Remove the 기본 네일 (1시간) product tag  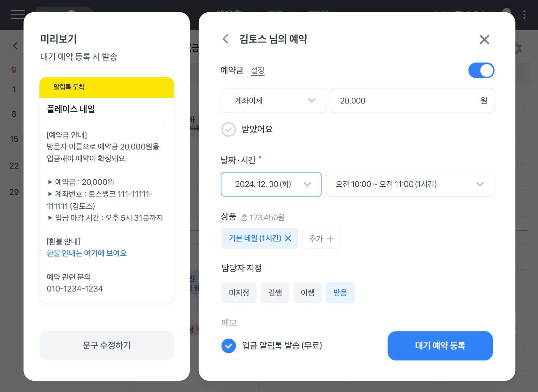(288, 238)
